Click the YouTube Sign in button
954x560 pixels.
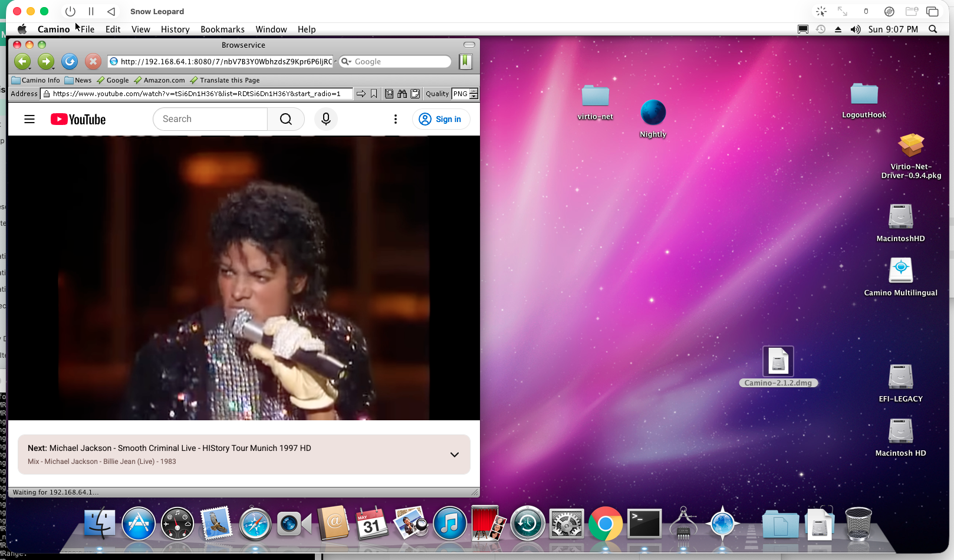click(441, 119)
